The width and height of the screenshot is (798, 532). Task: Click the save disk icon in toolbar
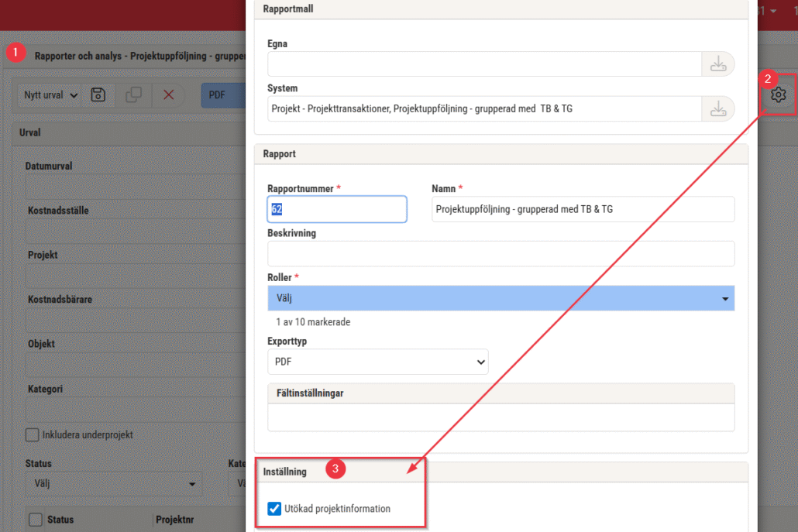98,95
